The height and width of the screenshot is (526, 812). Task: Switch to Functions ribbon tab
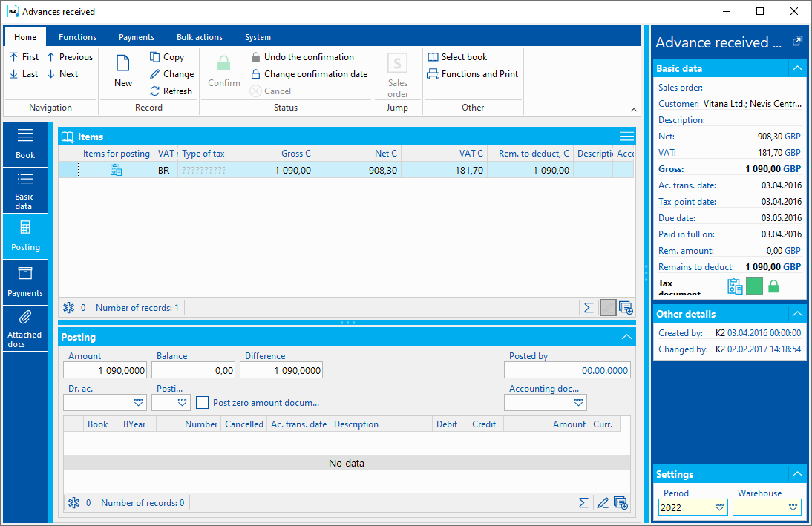[77, 37]
